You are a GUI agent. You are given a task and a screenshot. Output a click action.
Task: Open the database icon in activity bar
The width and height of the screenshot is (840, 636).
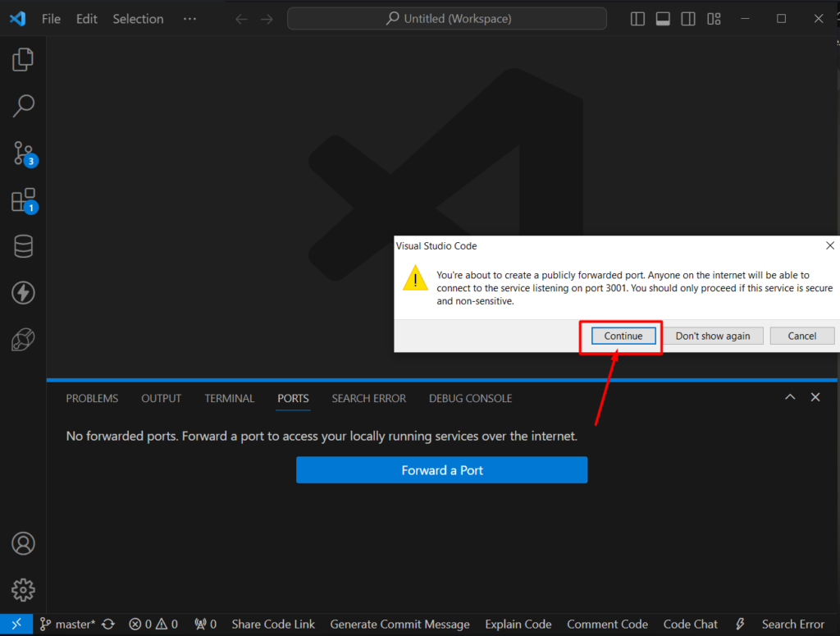pyautogui.click(x=23, y=246)
